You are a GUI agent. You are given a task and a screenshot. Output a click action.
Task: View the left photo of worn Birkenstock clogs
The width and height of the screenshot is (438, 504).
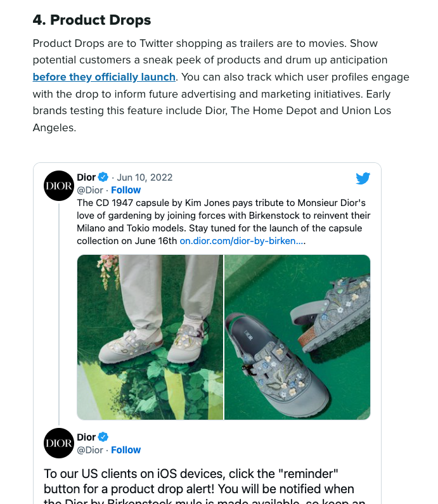coord(150,337)
